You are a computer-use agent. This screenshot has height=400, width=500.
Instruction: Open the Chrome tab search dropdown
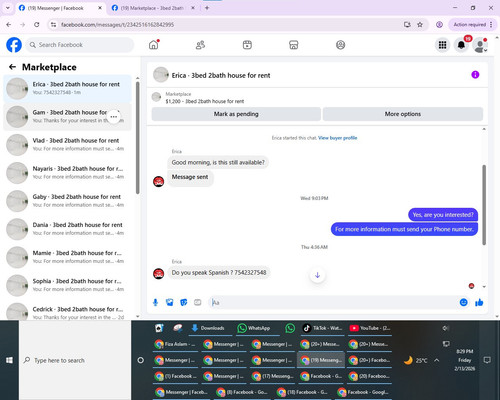coord(7,8)
